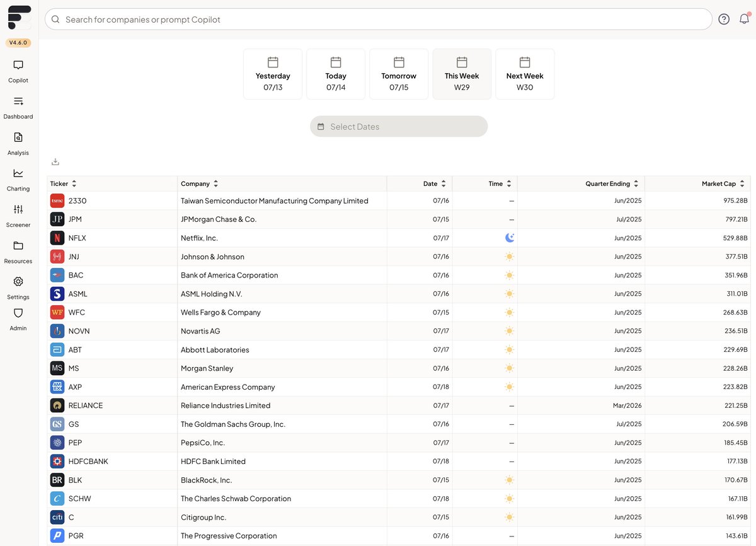The width and height of the screenshot is (756, 546).
Task: Click the 975.28B market cap value
Action: click(735, 201)
